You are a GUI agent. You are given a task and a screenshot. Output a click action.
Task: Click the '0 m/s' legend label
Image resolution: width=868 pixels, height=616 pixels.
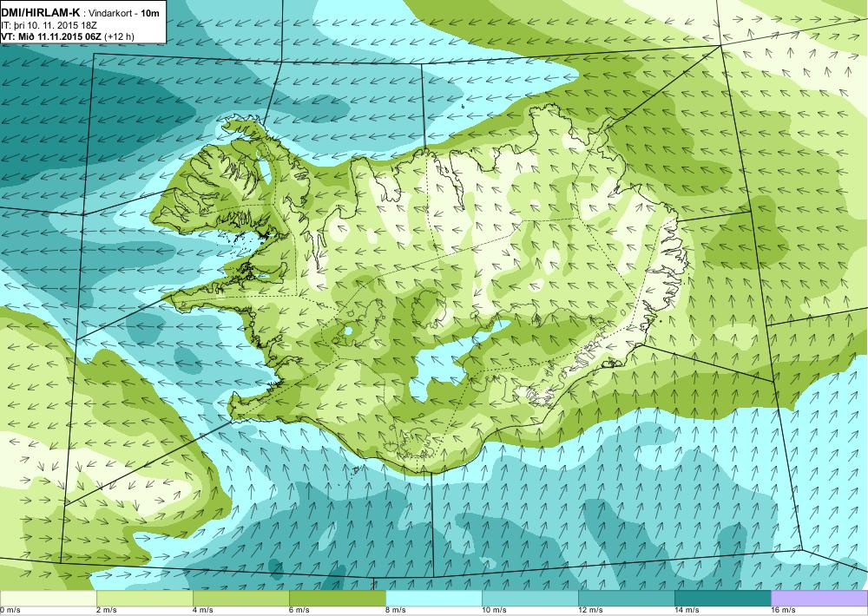pos(10,611)
